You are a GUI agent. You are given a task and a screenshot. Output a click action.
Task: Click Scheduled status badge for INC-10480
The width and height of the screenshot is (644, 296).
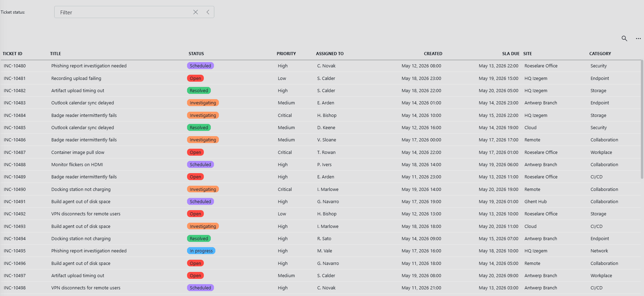pyautogui.click(x=200, y=66)
